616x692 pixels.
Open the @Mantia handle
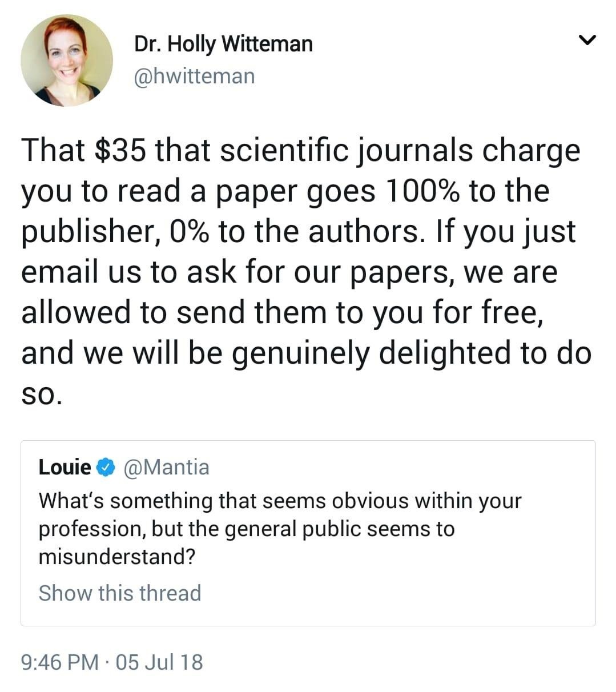[x=166, y=468]
